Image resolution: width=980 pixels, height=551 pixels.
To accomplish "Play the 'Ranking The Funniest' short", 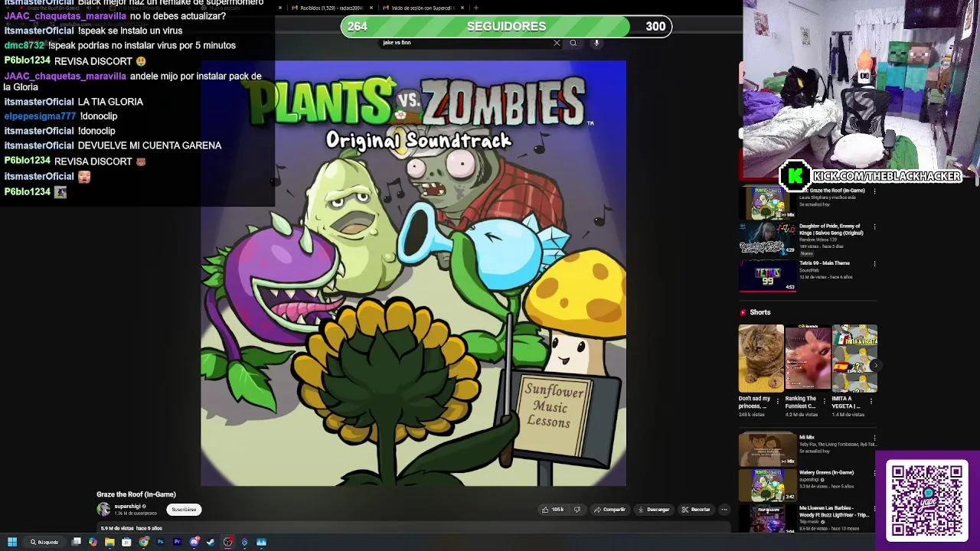I will (x=808, y=358).
